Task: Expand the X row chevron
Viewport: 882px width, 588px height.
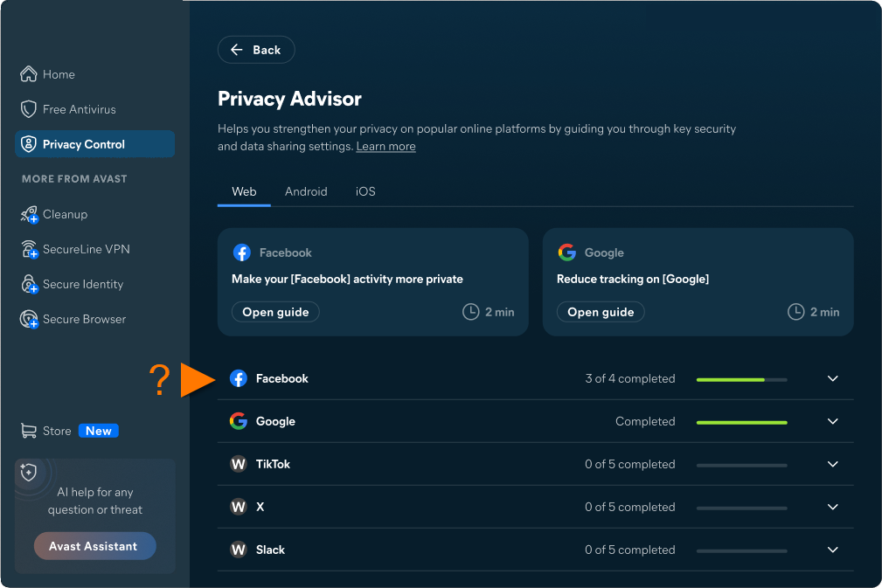Action: [833, 507]
